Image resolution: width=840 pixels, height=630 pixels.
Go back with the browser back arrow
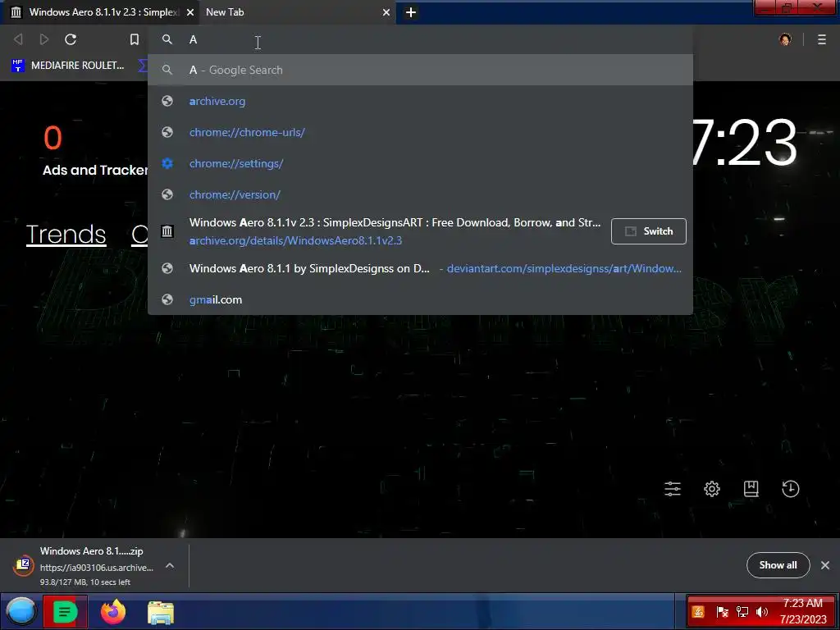pyautogui.click(x=18, y=39)
